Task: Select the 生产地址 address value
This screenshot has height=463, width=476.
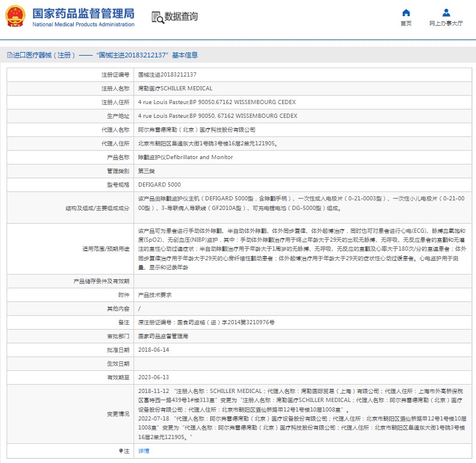Action: click(218, 116)
